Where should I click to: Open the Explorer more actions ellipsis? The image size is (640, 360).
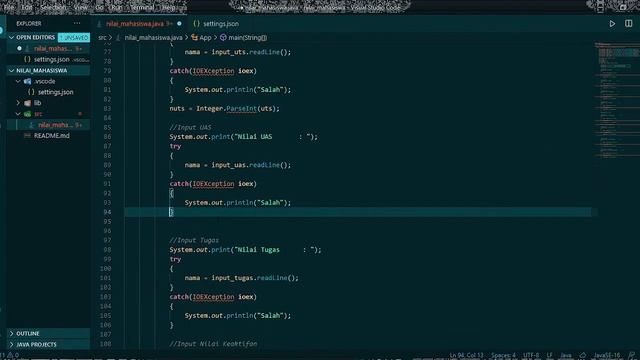[x=77, y=23]
